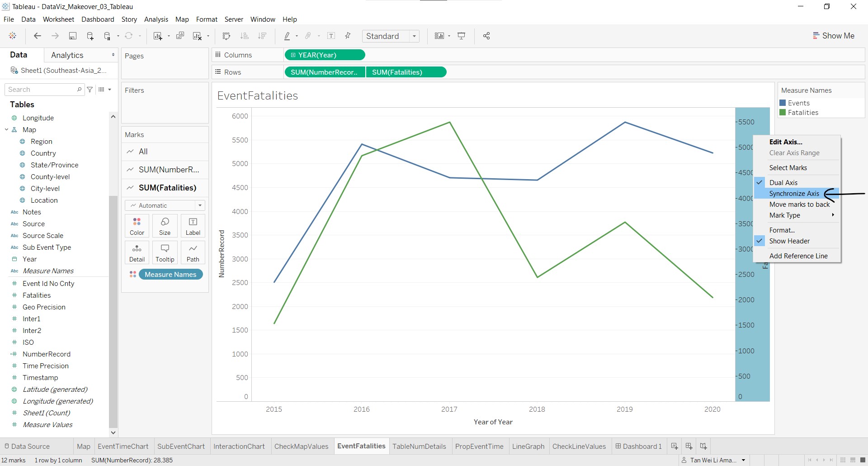Uncheck Dual Axis in the context menu
This screenshot has height=466, width=868.
click(783, 182)
